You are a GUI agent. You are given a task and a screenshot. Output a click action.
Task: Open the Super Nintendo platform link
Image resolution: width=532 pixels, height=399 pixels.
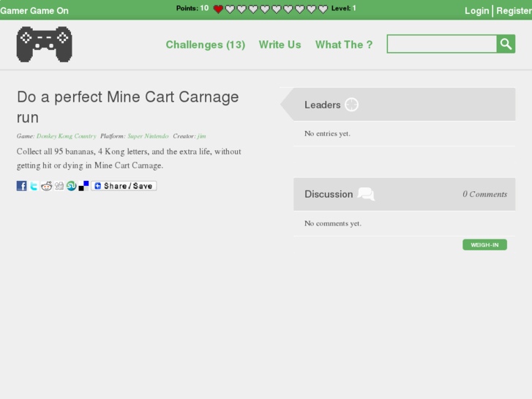pyautogui.click(x=148, y=136)
